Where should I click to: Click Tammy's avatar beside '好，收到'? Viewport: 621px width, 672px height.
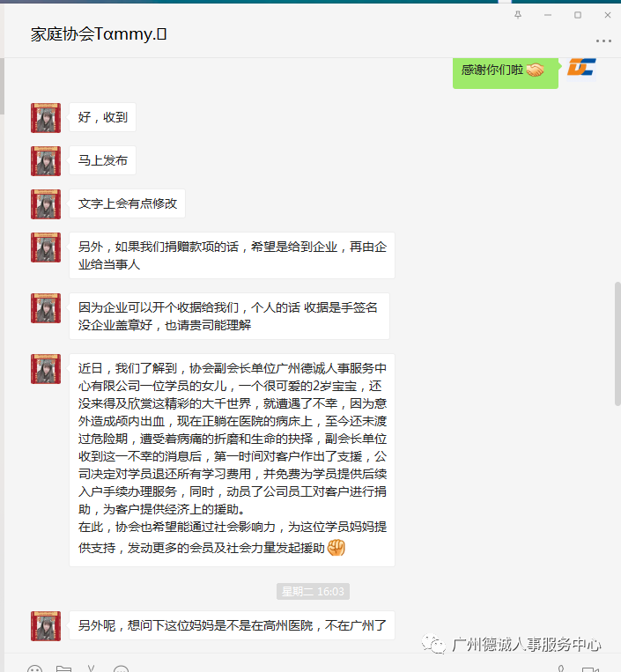point(46,118)
